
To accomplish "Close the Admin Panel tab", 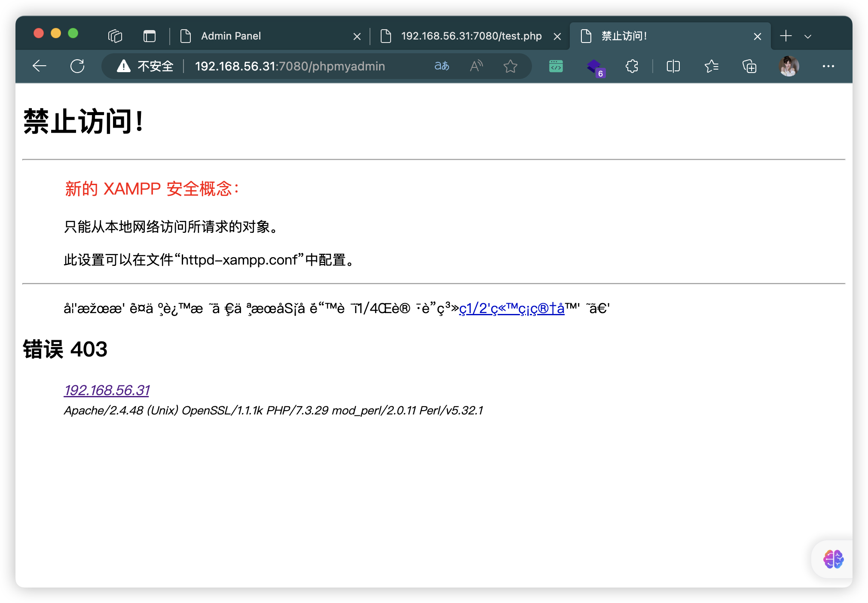I will coord(357,37).
